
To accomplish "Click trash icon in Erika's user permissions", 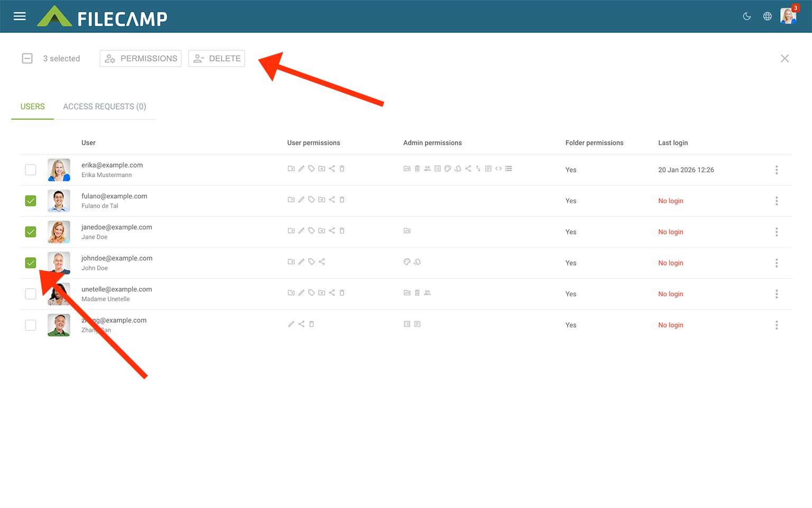I will 342,169.
